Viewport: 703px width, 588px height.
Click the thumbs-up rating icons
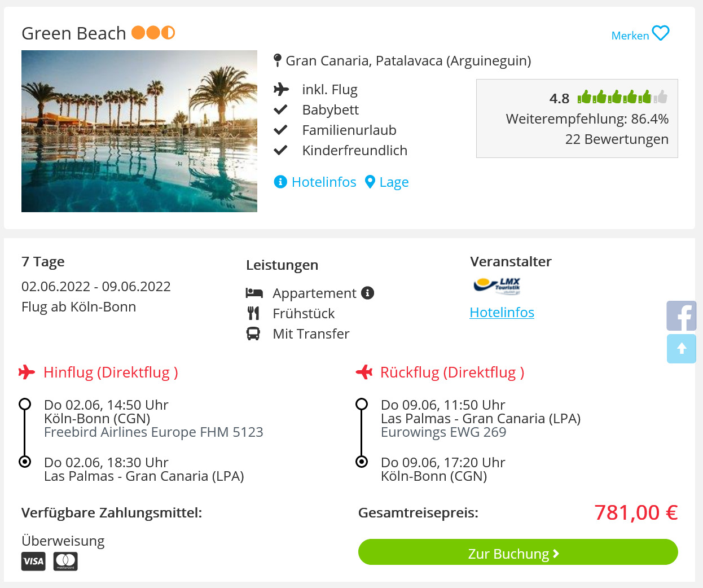point(622,97)
